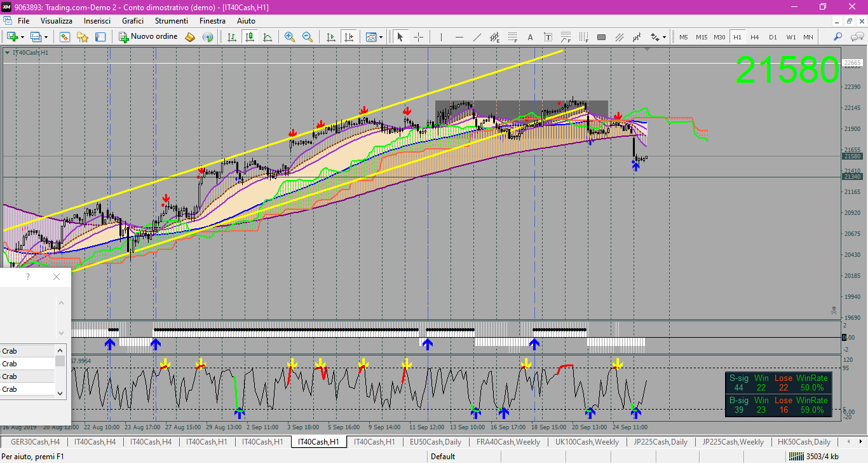Select the Fibonacci retracement tool

click(513, 37)
